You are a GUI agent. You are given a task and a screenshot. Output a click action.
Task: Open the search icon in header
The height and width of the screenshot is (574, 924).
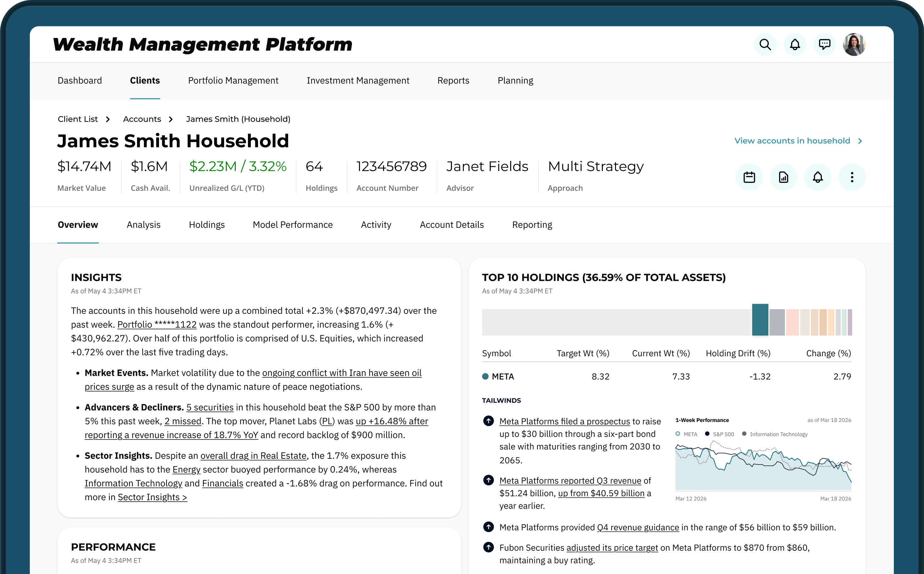(x=765, y=45)
